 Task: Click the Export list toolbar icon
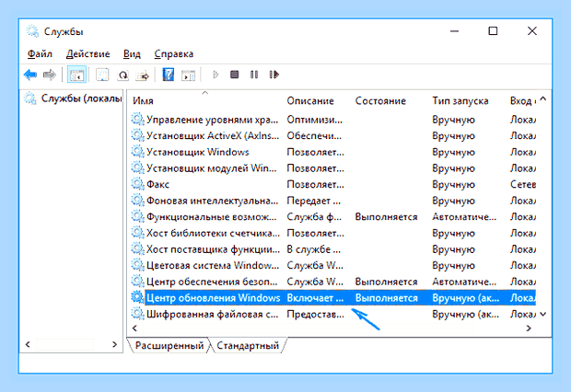pyautogui.click(x=143, y=75)
